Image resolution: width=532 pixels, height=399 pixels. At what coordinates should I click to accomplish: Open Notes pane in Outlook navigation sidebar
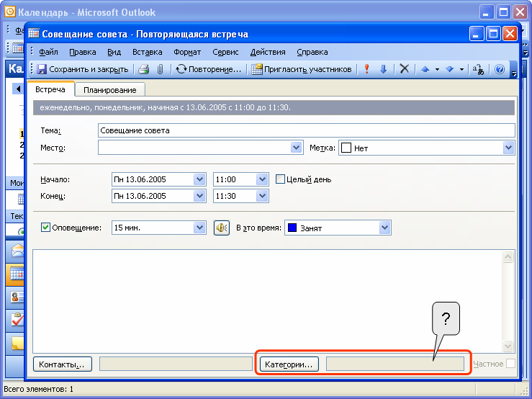(17, 343)
